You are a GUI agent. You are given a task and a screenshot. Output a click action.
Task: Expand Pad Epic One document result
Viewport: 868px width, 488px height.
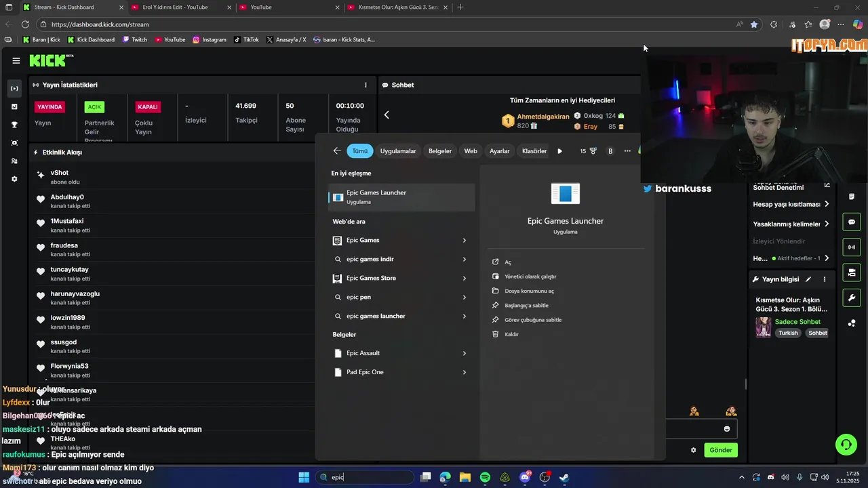click(x=465, y=372)
